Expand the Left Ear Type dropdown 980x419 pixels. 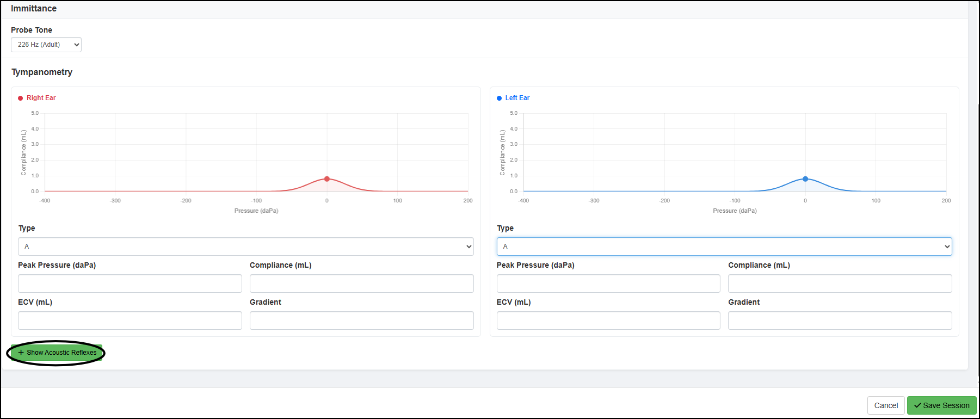point(724,247)
